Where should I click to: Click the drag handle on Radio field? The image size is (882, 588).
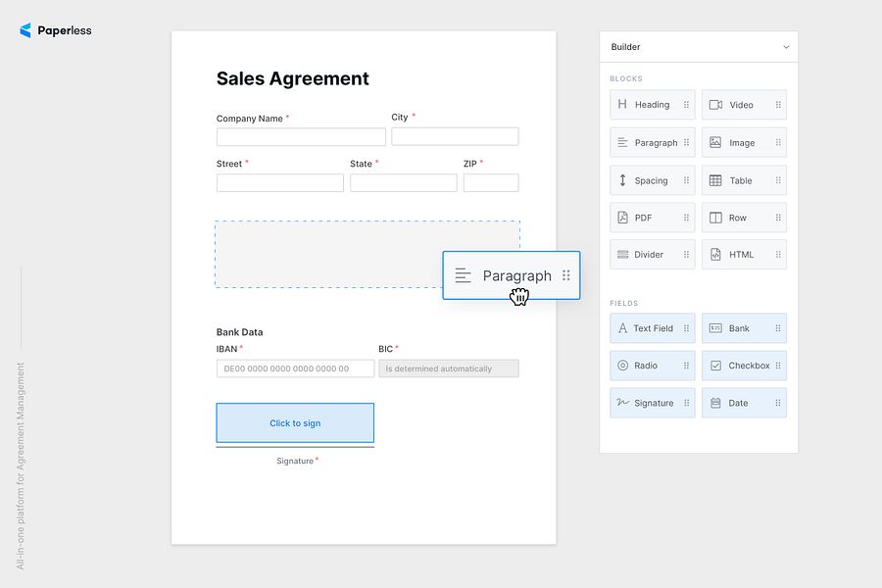pos(686,366)
